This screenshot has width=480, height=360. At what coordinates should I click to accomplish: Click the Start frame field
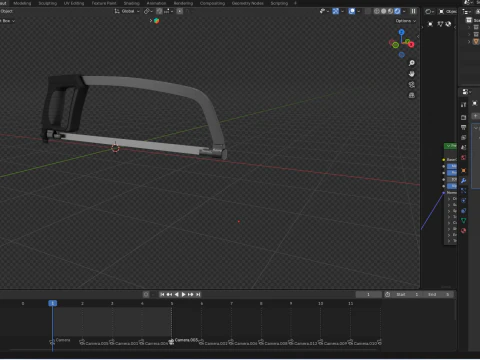407,294
